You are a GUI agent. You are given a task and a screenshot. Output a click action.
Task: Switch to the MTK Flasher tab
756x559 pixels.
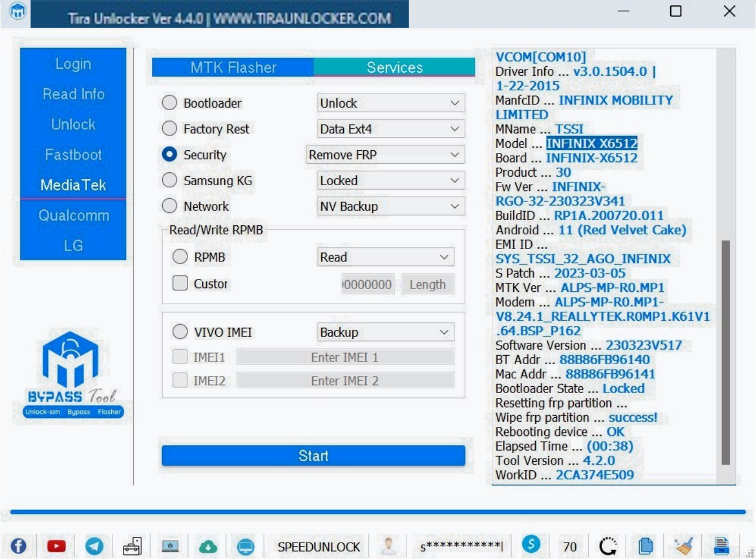[x=233, y=67]
